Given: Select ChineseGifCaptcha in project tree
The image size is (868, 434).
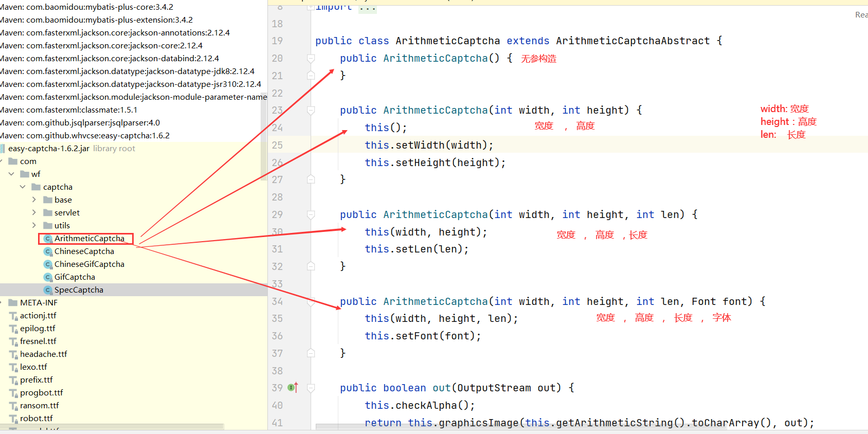Looking at the screenshot, I should (x=89, y=264).
